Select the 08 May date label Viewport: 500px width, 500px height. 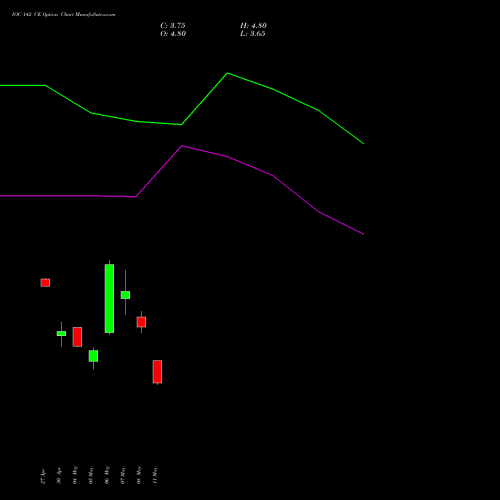tap(139, 475)
